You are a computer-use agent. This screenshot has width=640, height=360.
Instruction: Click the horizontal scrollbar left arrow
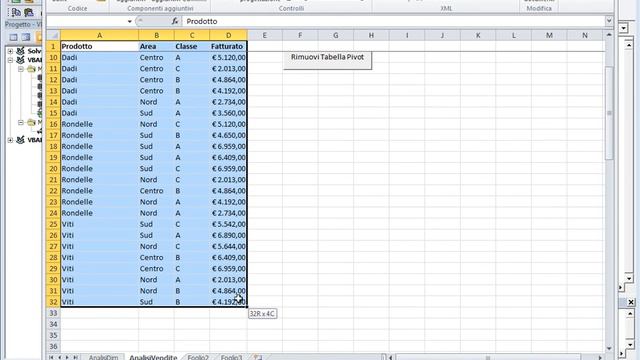pos(391,358)
